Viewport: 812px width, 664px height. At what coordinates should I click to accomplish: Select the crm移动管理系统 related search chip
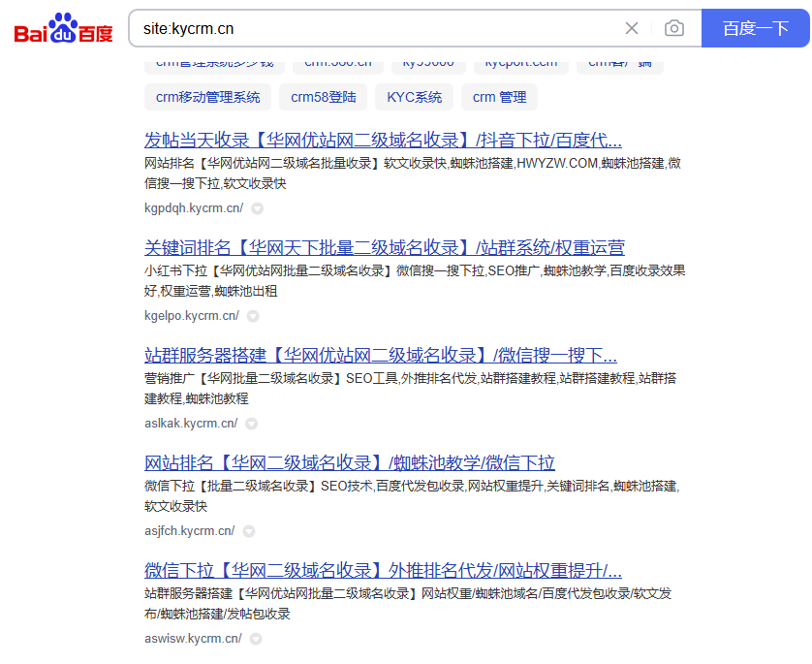(x=207, y=97)
